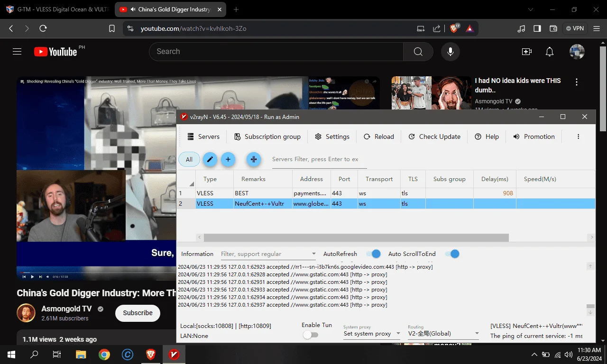Open more options for recommended video

click(577, 82)
